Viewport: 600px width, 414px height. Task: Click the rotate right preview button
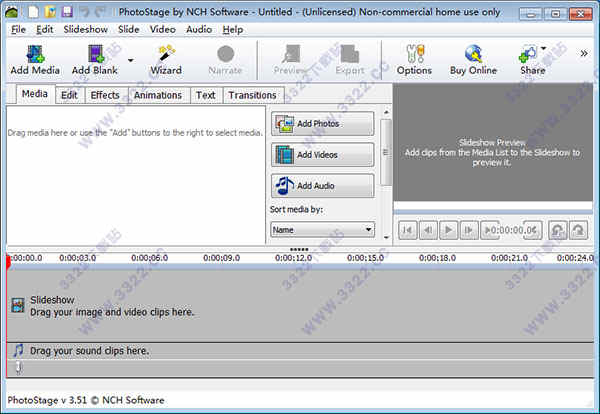[x=578, y=230]
